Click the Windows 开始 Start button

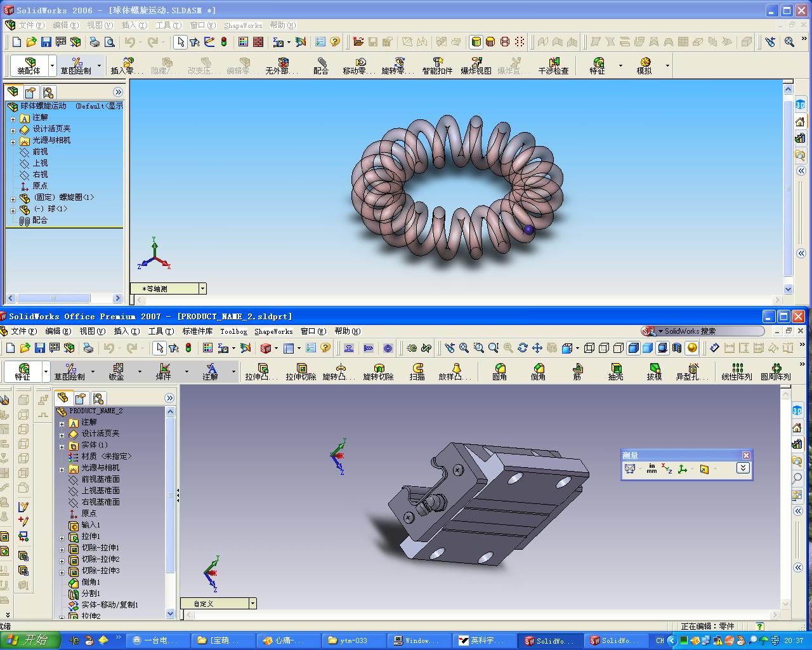(30, 640)
